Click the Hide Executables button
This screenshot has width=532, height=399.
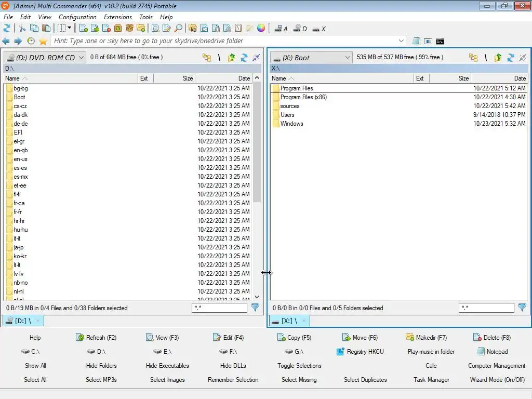pos(167,366)
